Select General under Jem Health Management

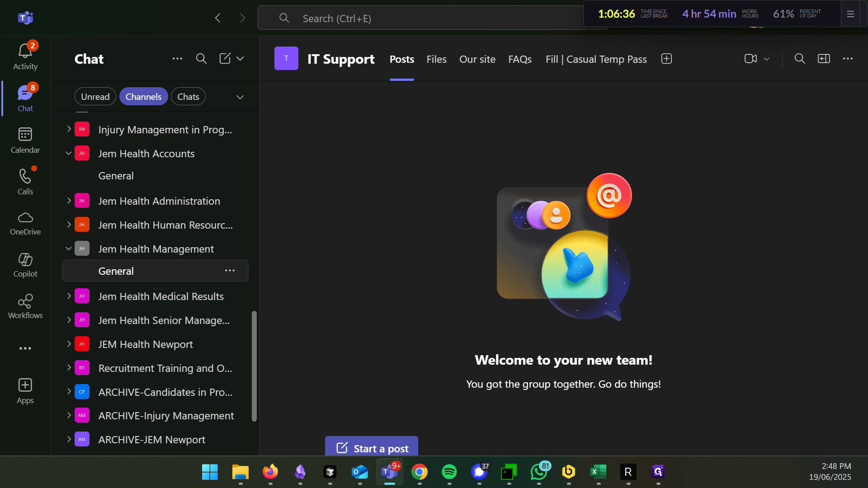[155, 271]
